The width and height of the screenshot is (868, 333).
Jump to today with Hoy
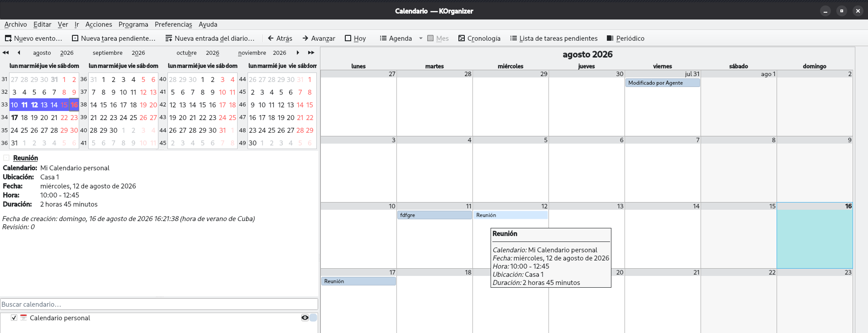point(355,39)
